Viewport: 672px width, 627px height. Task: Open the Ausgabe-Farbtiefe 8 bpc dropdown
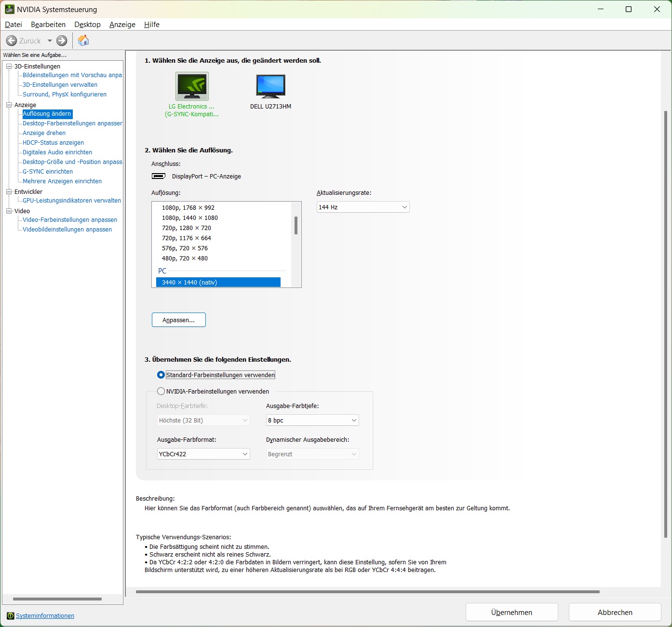pos(312,420)
